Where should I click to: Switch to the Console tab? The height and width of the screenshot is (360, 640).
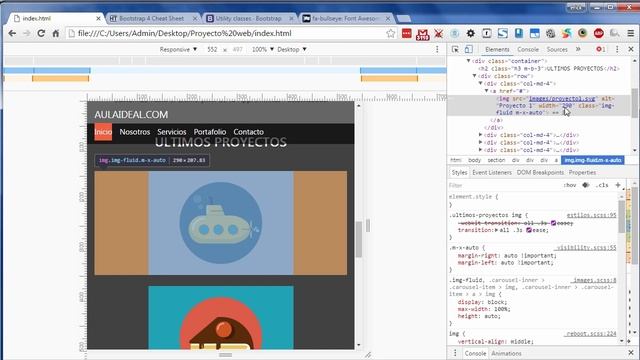coord(528,49)
